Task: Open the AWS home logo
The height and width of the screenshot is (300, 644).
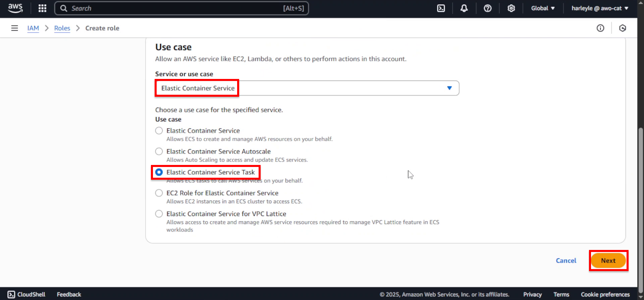Action: [x=15, y=8]
